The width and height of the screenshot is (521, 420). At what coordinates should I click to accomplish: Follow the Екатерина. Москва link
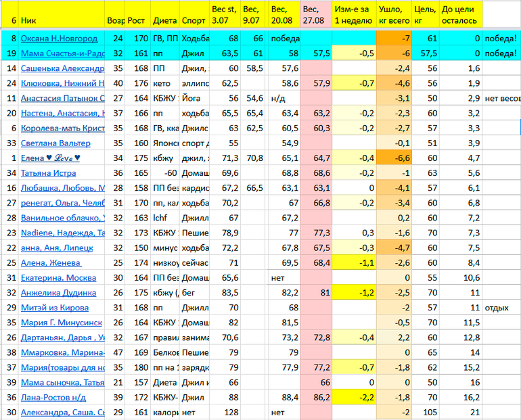pyautogui.click(x=58, y=277)
